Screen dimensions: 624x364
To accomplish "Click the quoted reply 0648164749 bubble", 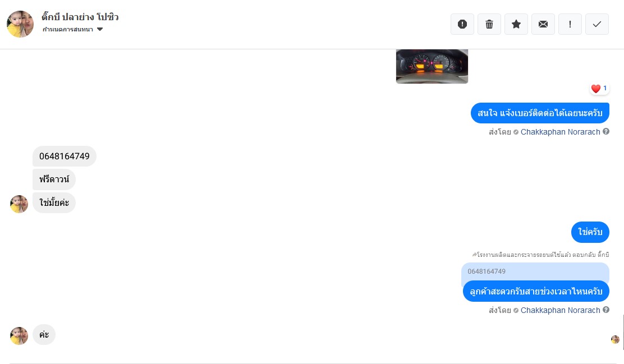I will coord(535,271).
